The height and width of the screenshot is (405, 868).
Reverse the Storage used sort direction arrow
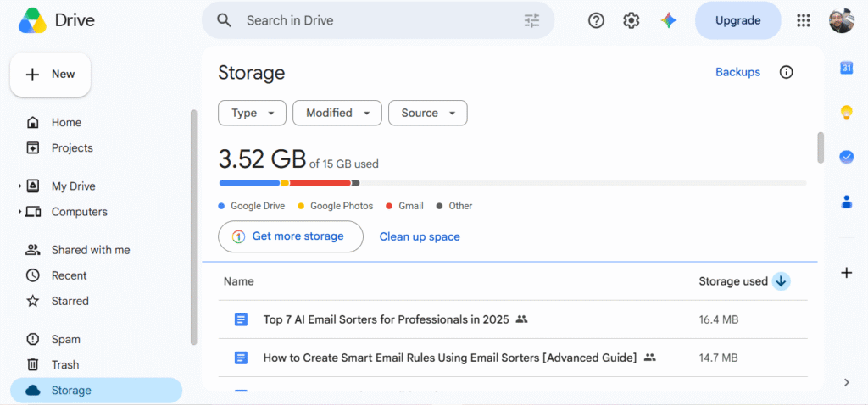[781, 281]
